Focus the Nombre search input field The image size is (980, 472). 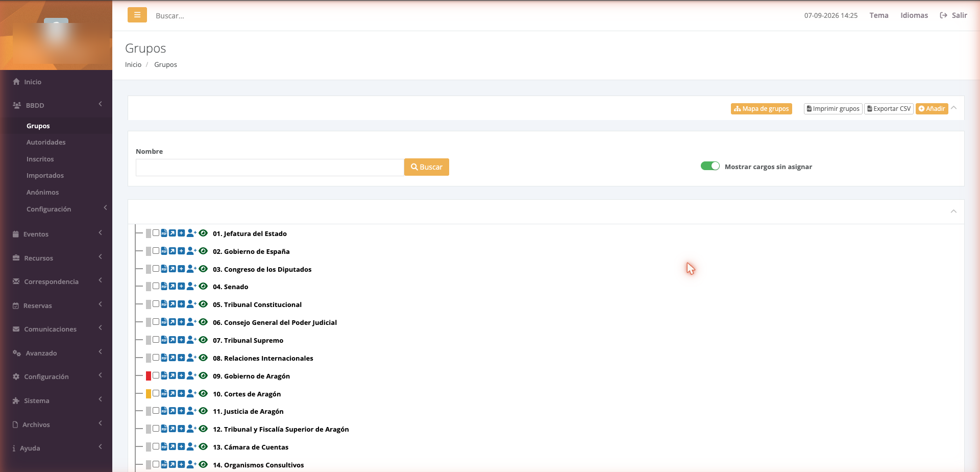point(270,168)
